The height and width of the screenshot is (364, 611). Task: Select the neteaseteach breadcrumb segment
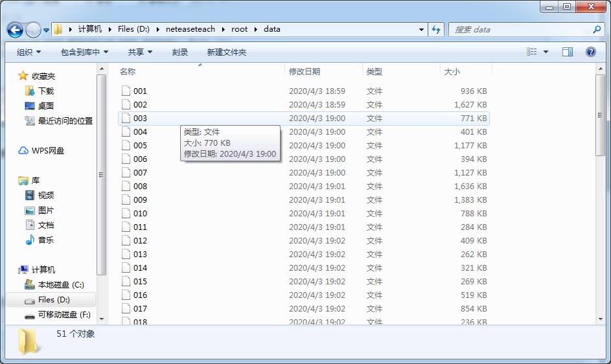(190, 29)
